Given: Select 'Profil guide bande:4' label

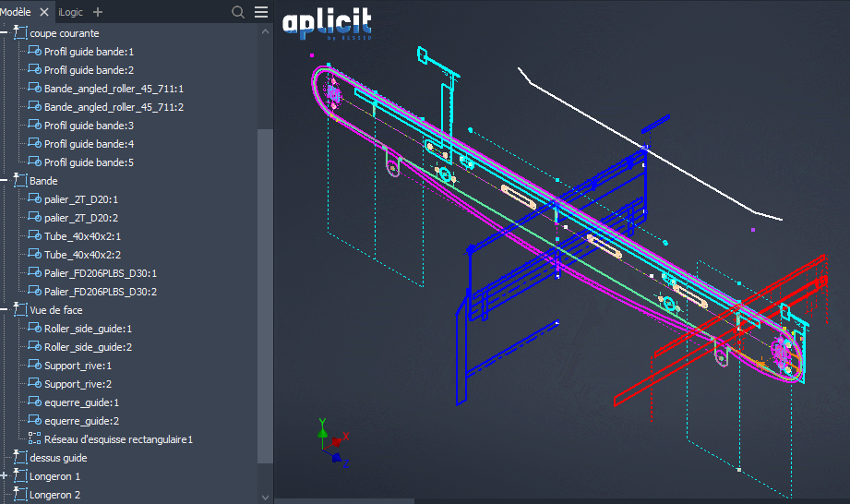Looking at the screenshot, I should (89, 144).
